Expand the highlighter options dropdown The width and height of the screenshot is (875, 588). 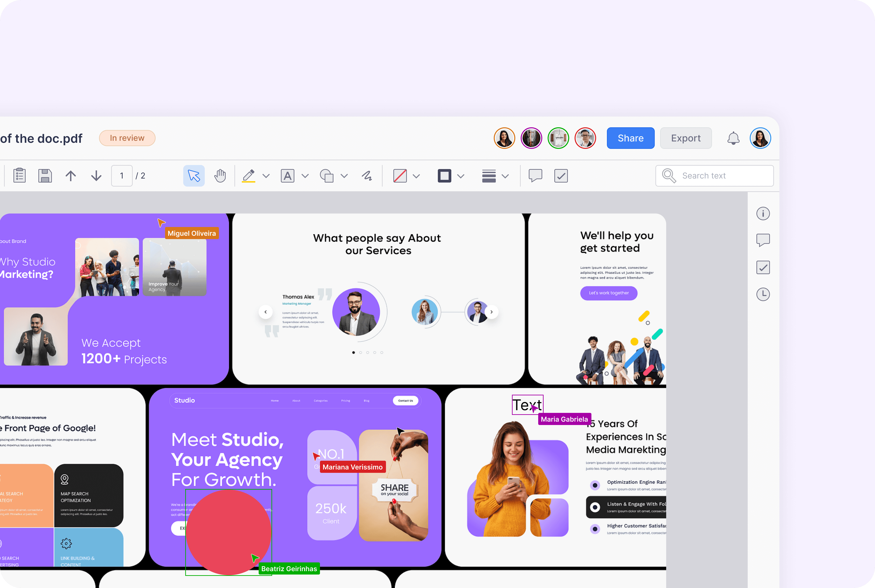point(266,176)
